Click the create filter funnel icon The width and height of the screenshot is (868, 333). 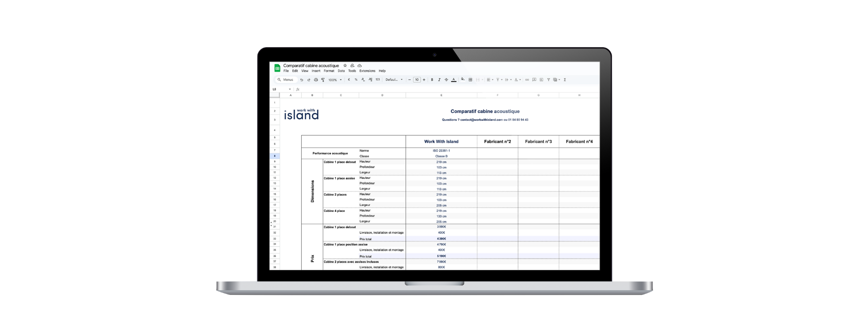549,80
